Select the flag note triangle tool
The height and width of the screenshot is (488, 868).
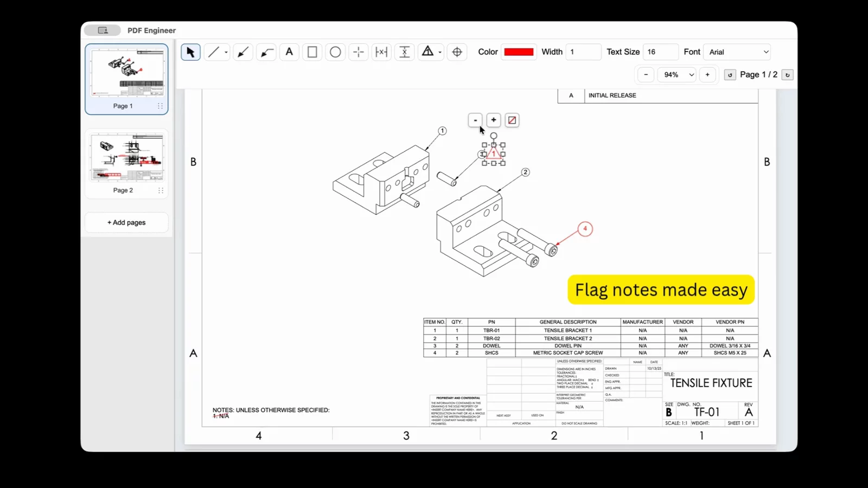(427, 52)
